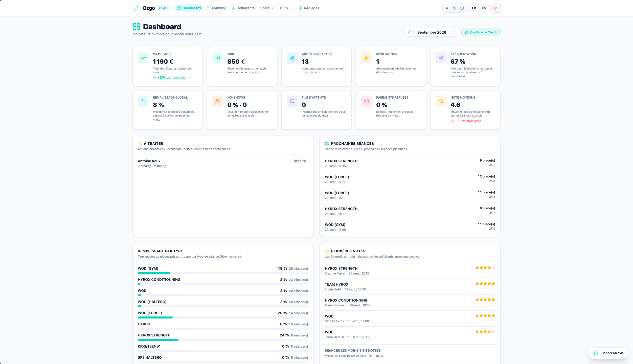Click the File d'attente list icon
This screenshot has height=364, width=633.
292,101
